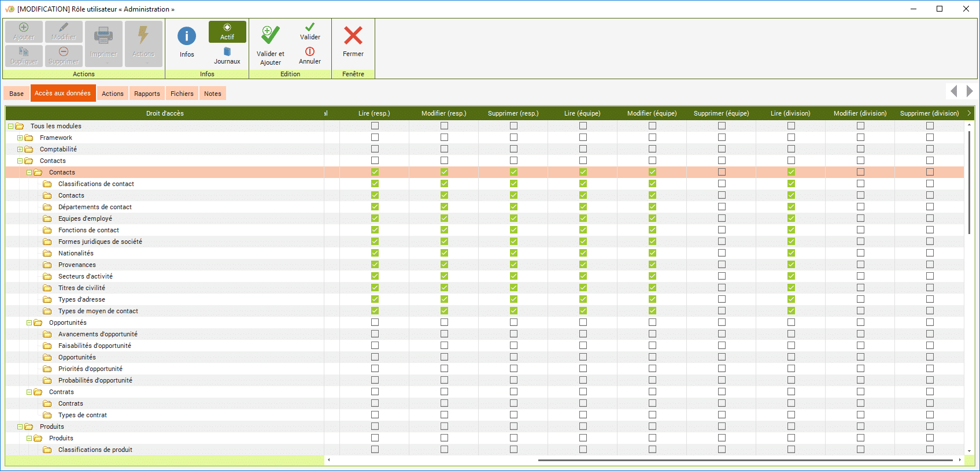Click the right navigation arrow beside tabs

point(970,91)
